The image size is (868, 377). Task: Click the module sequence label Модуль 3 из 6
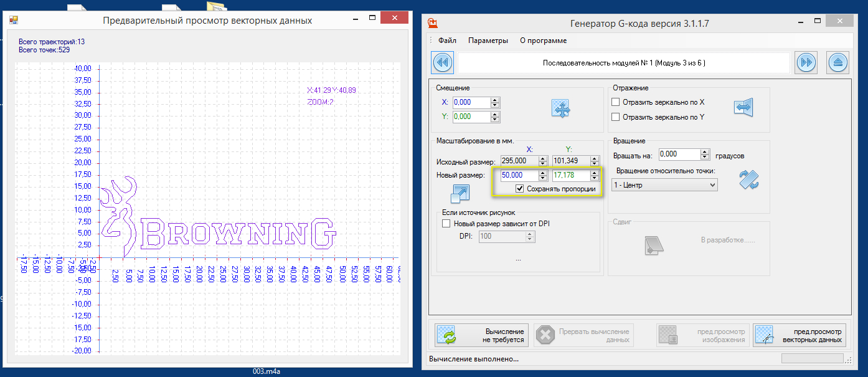[x=624, y=63]
